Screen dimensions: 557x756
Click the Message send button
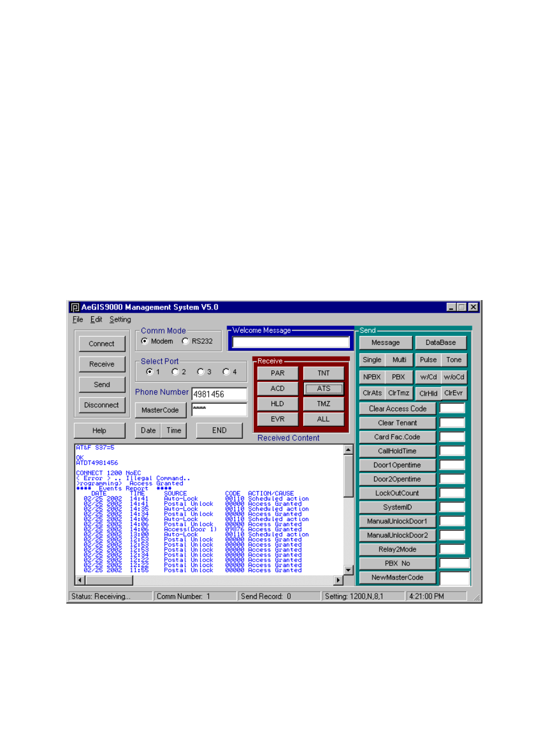tap(386, 343)
